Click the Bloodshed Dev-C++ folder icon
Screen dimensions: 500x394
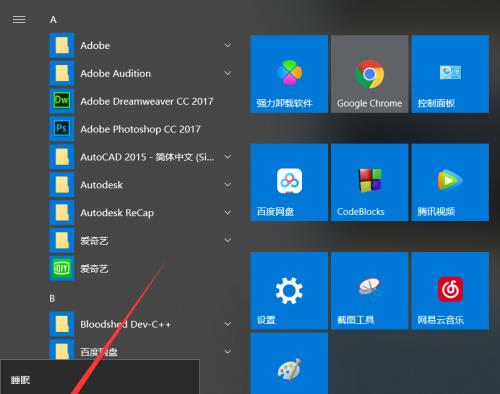(62, 324)
